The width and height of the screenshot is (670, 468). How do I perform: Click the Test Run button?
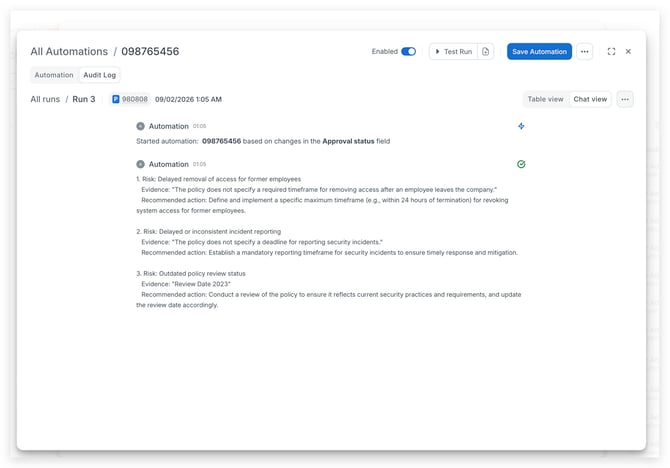453,51
